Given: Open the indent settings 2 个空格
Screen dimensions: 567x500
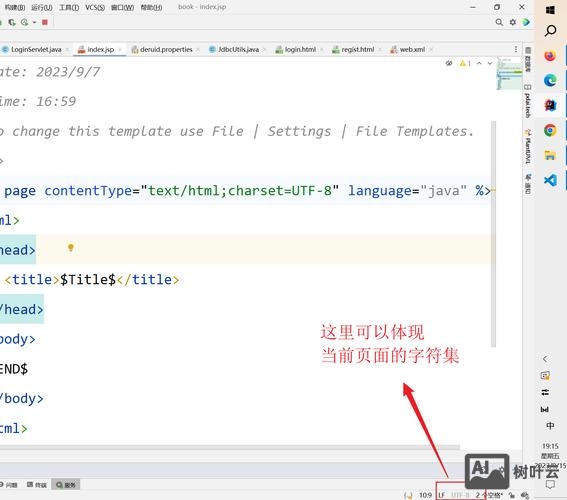Looking at the screenshot, I should 489,495.
